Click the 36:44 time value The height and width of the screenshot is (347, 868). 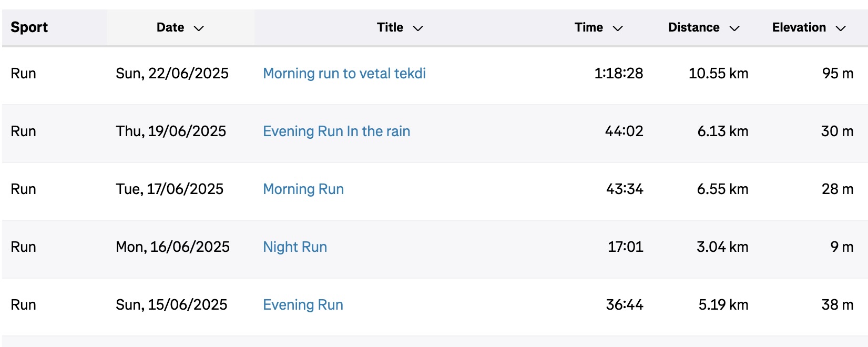(x=625, y=305)
